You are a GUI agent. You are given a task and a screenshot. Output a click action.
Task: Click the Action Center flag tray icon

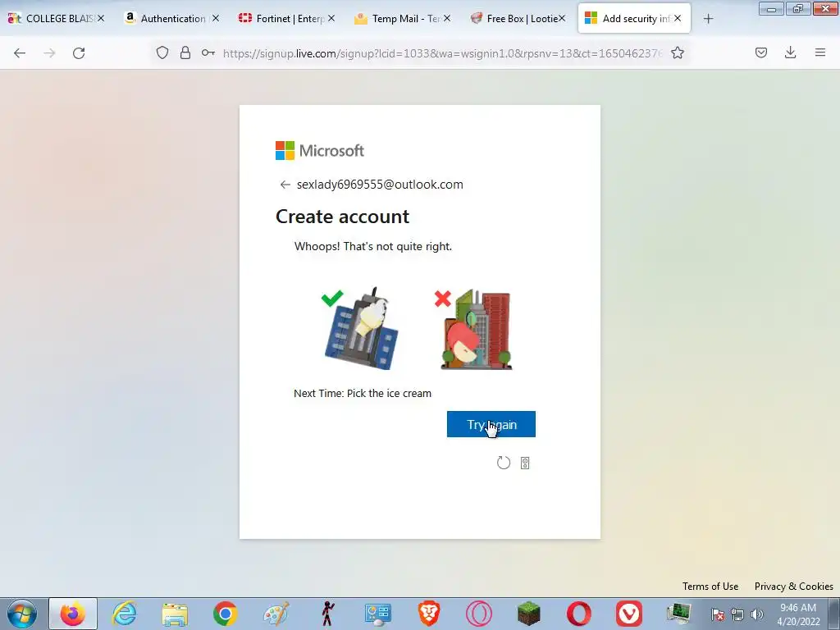pyautogui.click(x=717, y=614)
